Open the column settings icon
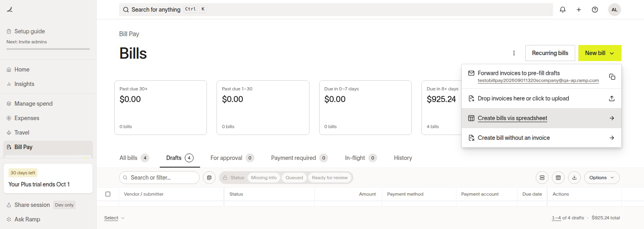The image size is (644, 229). 558,178
